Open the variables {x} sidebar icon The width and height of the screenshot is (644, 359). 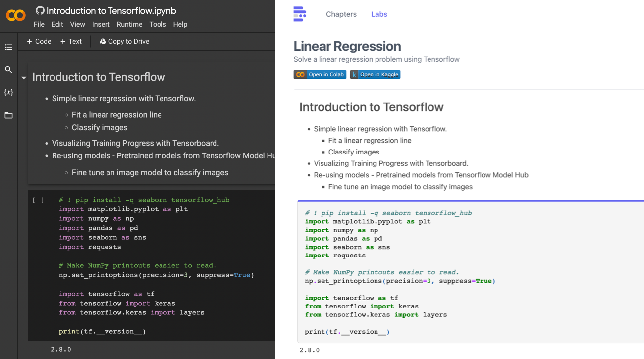[8, 93]
